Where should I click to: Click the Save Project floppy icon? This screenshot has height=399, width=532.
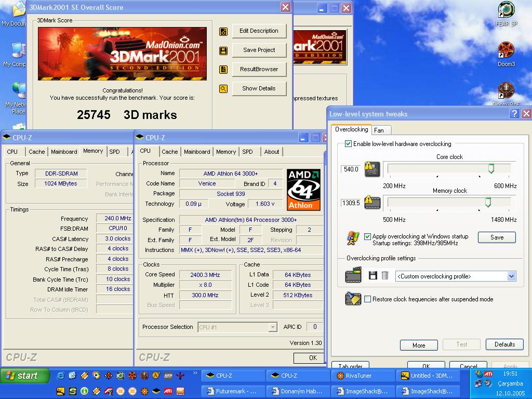223,51
